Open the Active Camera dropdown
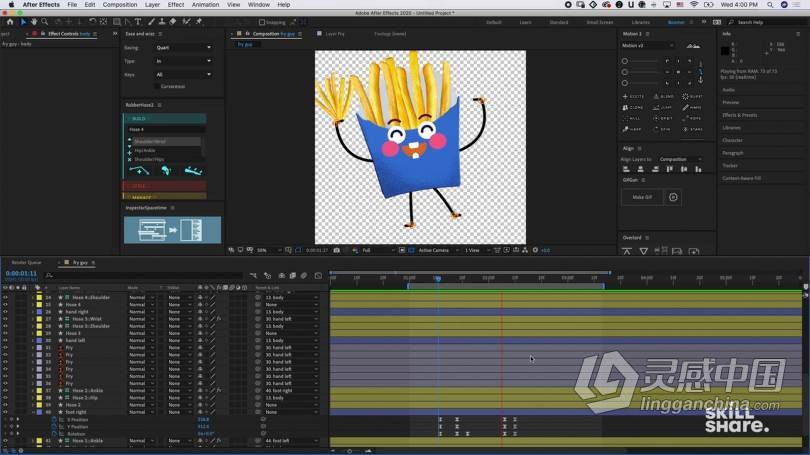The width and height of the screenshot is (810, 455). click(438, 250)
